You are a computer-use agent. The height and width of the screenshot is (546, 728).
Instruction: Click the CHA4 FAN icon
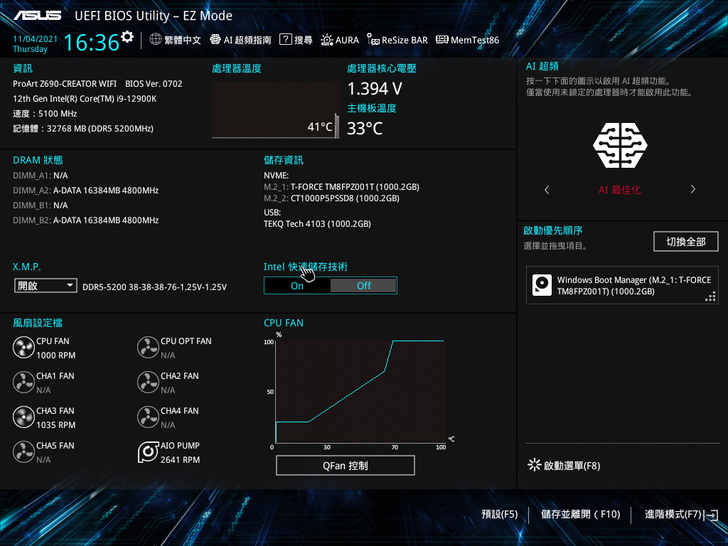148,417
